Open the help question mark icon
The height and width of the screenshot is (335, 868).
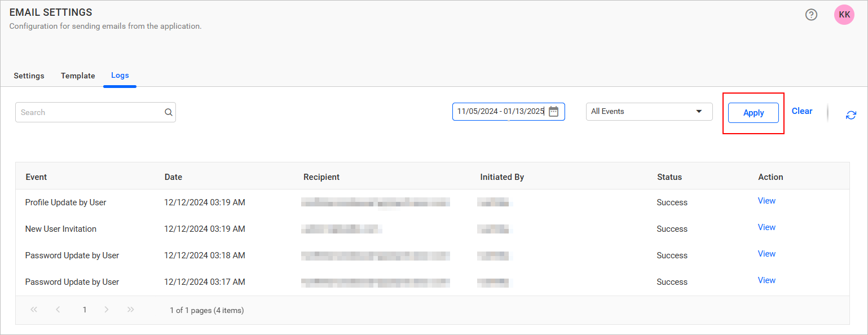coord(811,14)
